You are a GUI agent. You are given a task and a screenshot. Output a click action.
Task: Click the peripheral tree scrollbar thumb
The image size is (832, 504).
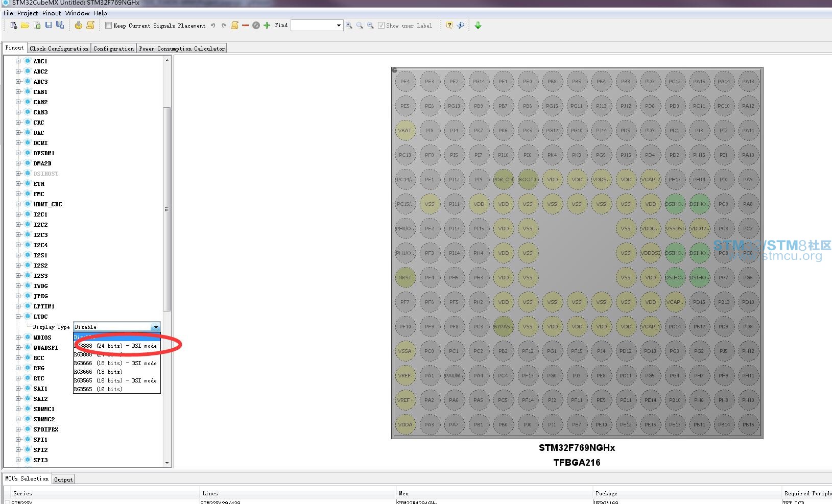[x=167, y=209]
